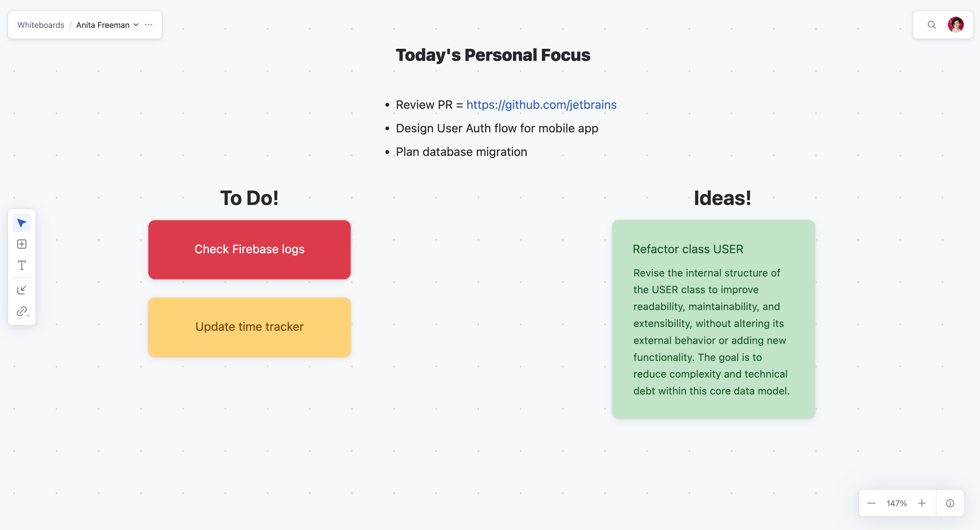Image resolution: width=980 pixels, height=530 pixels.
Task: Click the 147% zoom level
Action: click(x=896, y=503)
